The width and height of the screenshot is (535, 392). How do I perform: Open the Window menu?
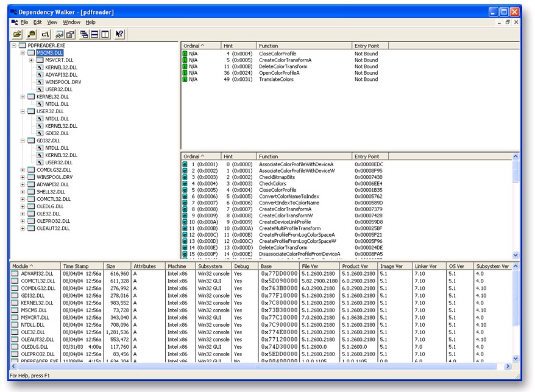pos(72,23)
